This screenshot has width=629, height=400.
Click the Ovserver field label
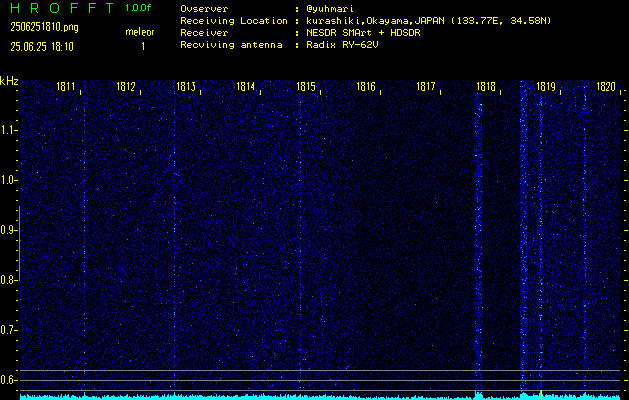(x=204, y=9)
